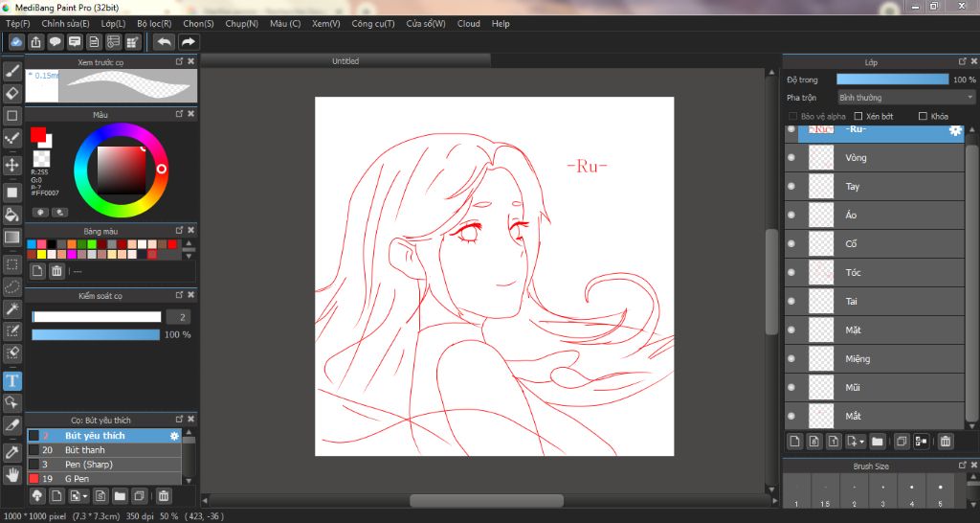
Task: Select the Eyedropper tool
Action: [x=12, y=451]
